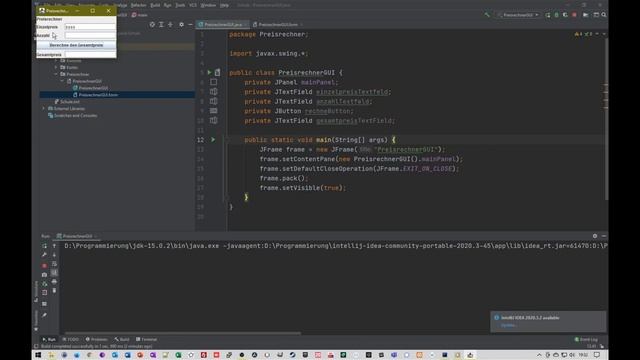Click the Rerun icon in Run panel
This screenshot has width=640, height=360.
44,246
